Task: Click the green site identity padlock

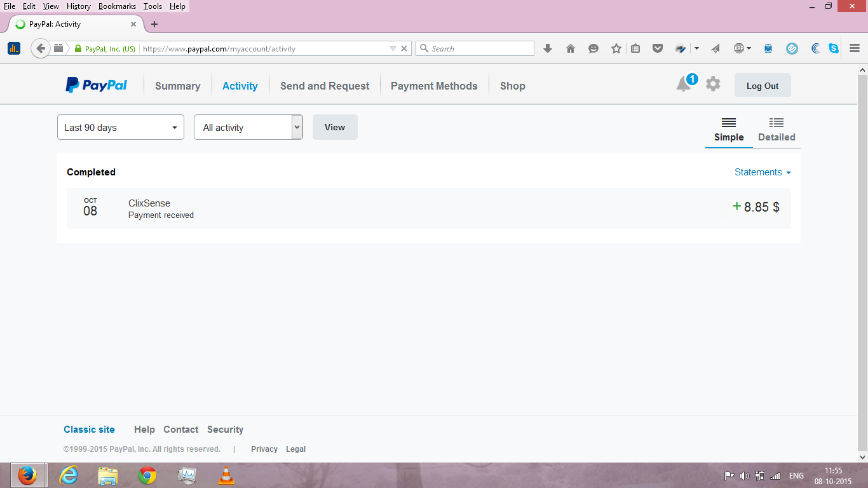Action: pos(78,48)
